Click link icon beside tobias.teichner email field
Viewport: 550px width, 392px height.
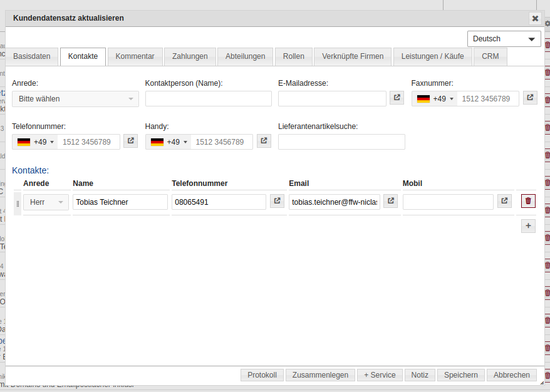[x=390, y=201]
